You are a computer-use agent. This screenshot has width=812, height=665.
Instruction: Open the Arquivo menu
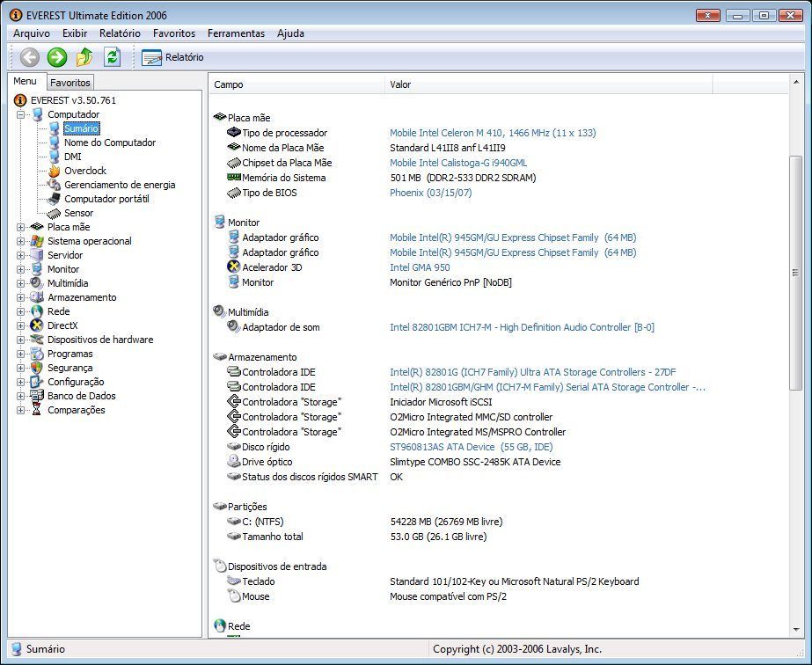pos(32,33)
